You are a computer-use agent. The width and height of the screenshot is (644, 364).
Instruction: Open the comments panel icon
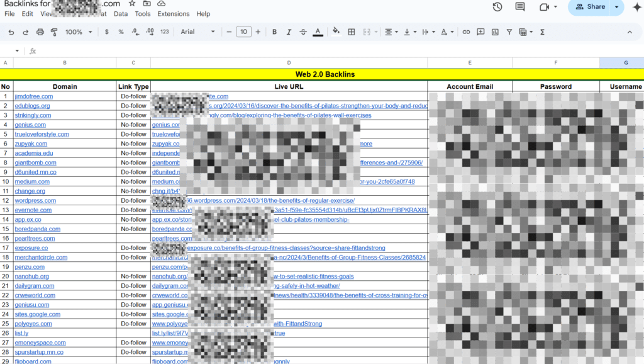click(520, 7)
